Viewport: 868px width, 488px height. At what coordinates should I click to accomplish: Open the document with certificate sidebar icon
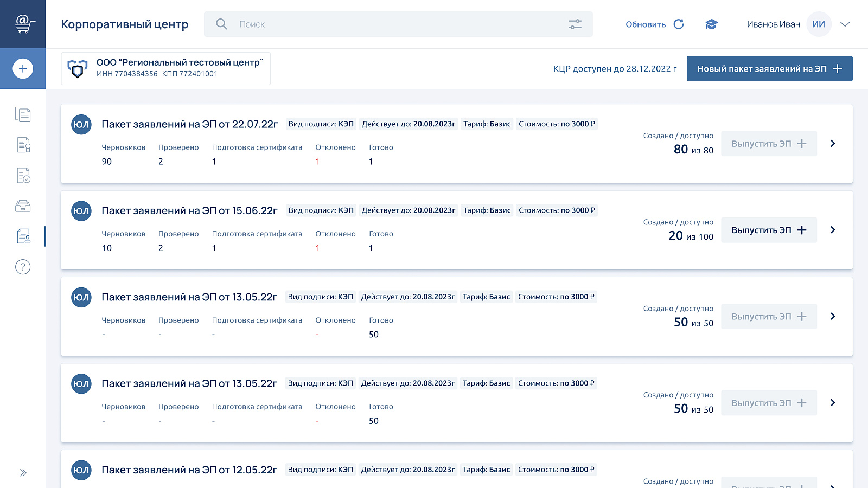click(23, 145)
